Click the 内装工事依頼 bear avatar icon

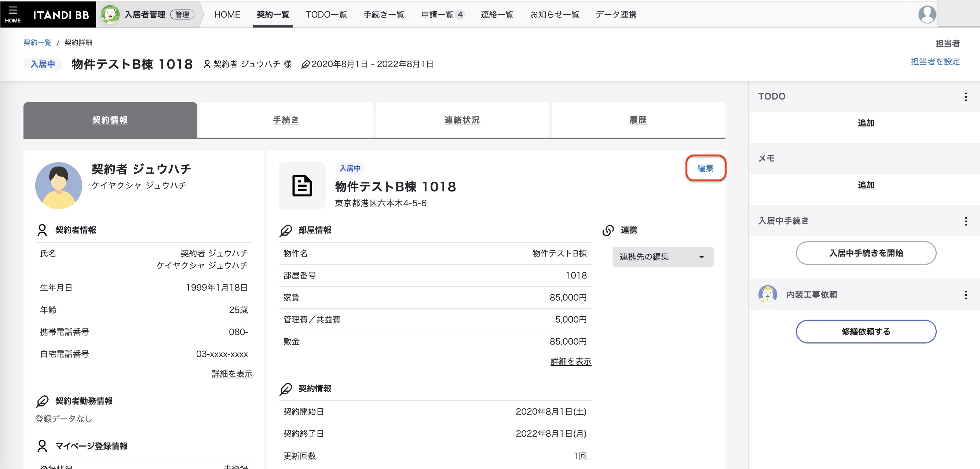[x=767, y=294]
